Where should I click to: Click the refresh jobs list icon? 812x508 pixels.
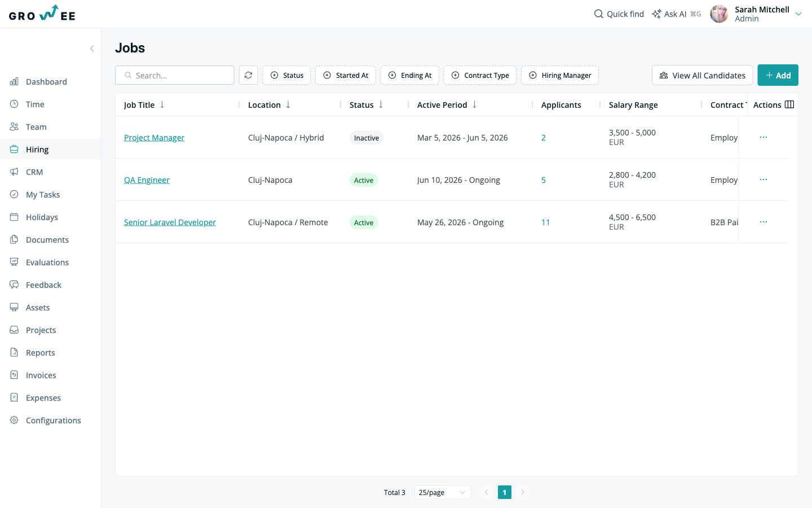(249, 75)
